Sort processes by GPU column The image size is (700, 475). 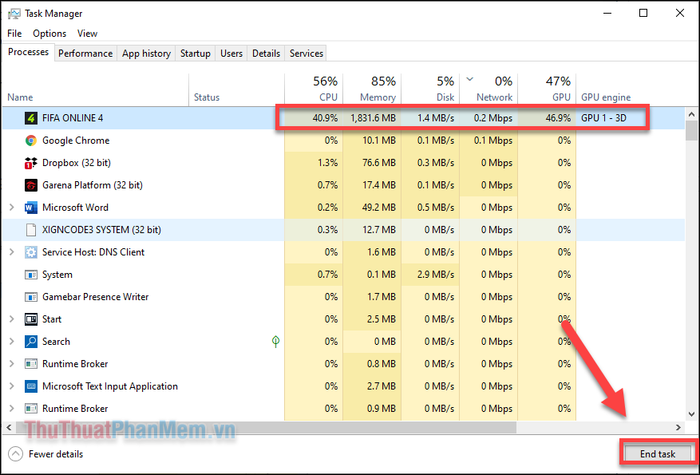pyautogui.click(x=547, y=90)
